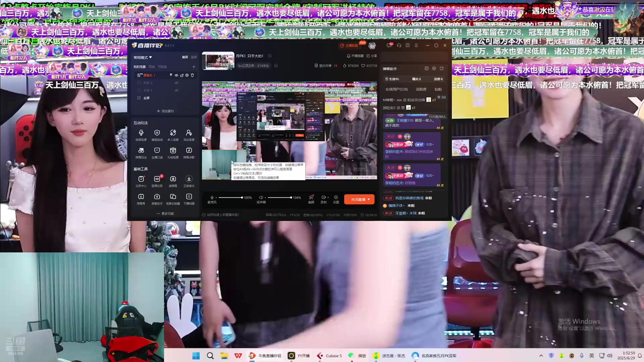Screen dimensions: 644x362
Task: Open customer service headset icon
Action: [399, 45]
